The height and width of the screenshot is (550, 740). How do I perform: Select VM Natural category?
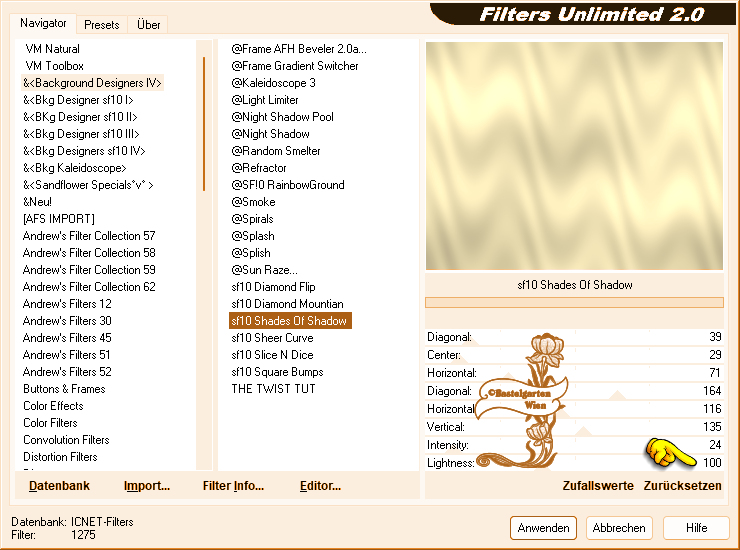click(x=52, y=49)
